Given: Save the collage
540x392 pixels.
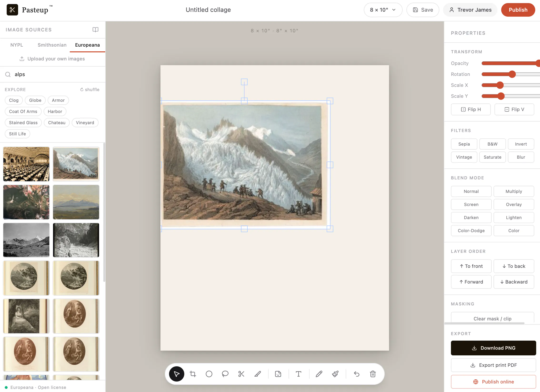Looking at the screenshot, I should pyautogui.click(x=423, y=10).
